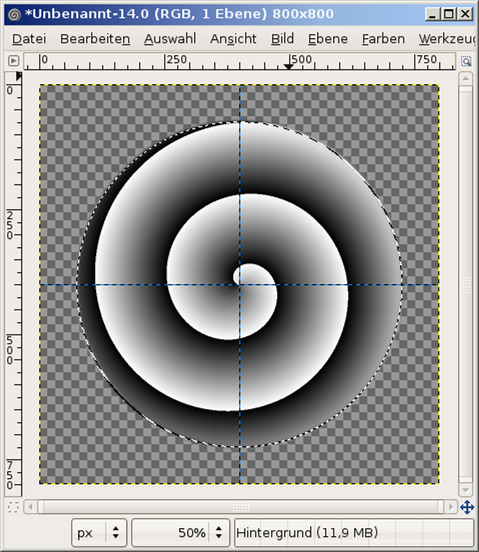479x552 pixels.
Task: Open the 50% zoom level dropdown
Action: click(219, 532)
